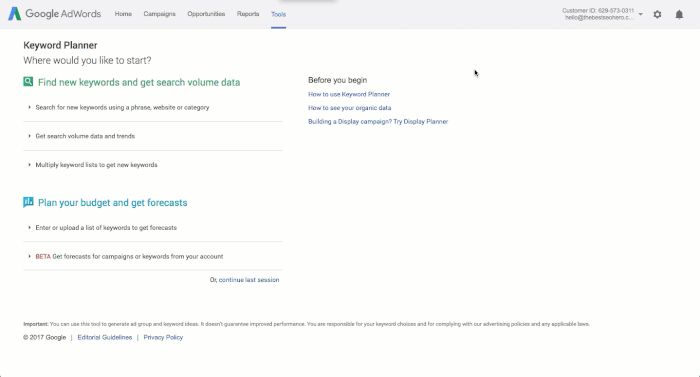The image size is (700, 377).
Task: Go to the Home tab
Action: coord(123,14)
